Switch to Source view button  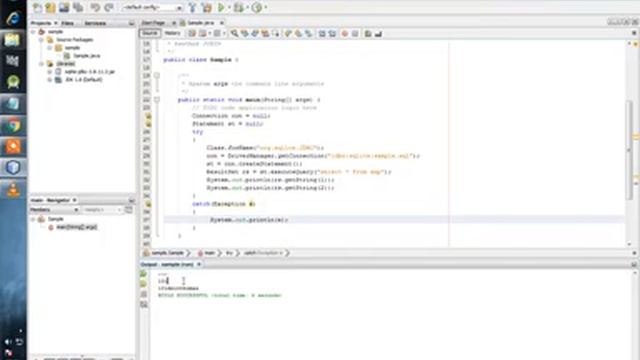(150, 33)
